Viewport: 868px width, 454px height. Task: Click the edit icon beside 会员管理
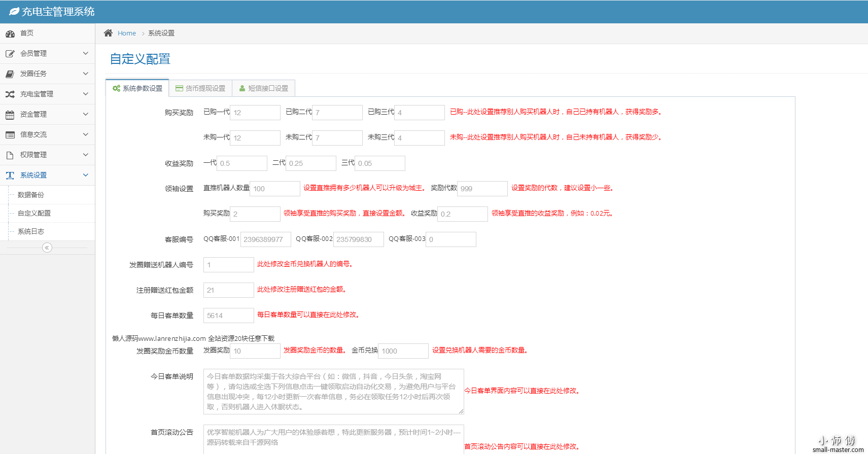coord(10,54)
